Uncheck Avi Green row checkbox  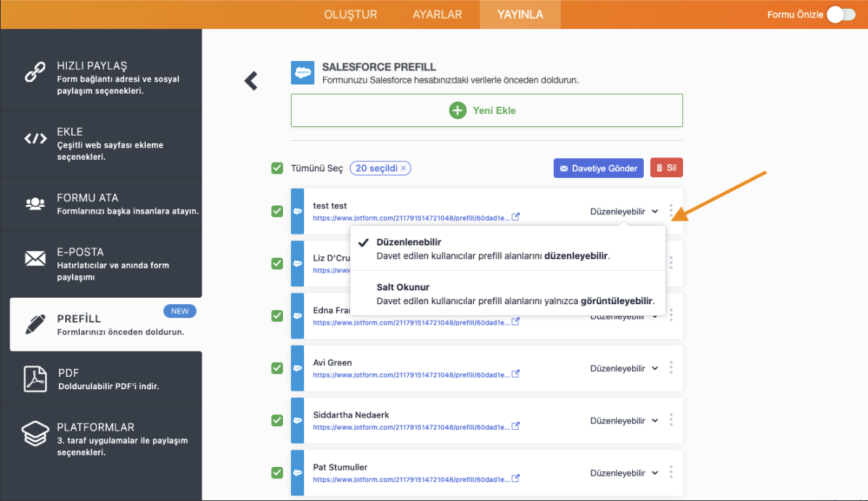click(277, 368)
